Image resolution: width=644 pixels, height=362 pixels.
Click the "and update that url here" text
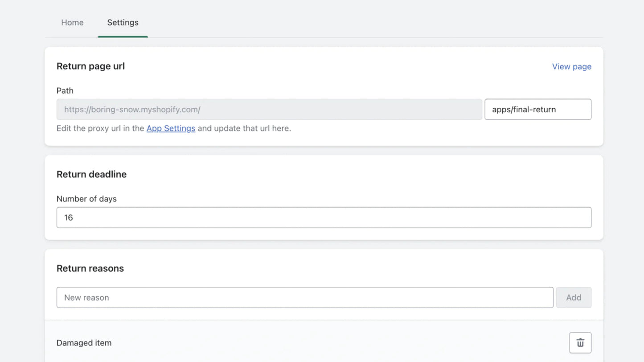[x=244, y=128]
